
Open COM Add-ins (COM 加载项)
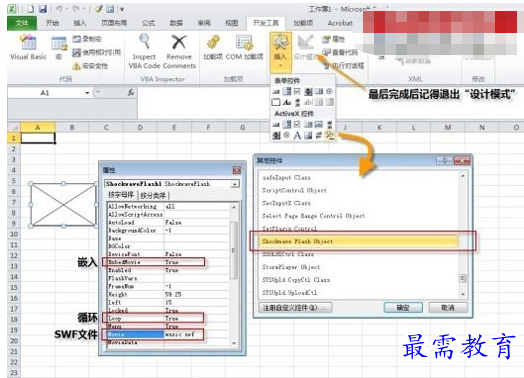click(244, 47)
